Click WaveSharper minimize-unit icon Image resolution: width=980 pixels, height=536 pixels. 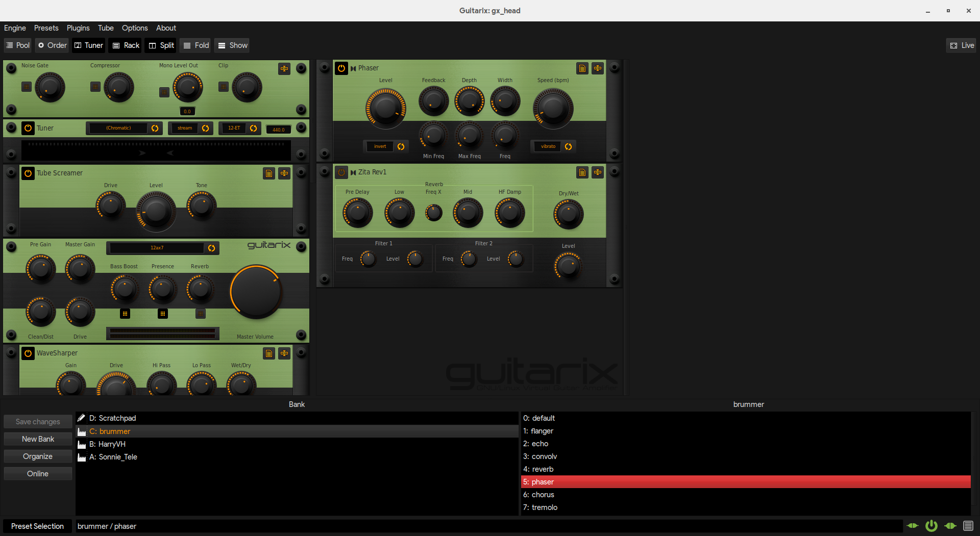pyautogui.click(x=284, y=353)
